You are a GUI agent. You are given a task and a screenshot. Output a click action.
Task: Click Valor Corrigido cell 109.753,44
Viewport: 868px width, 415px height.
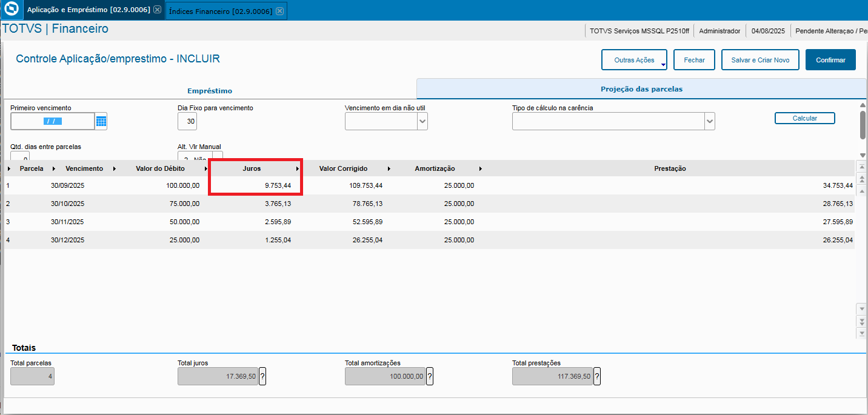tap(366, 185)
